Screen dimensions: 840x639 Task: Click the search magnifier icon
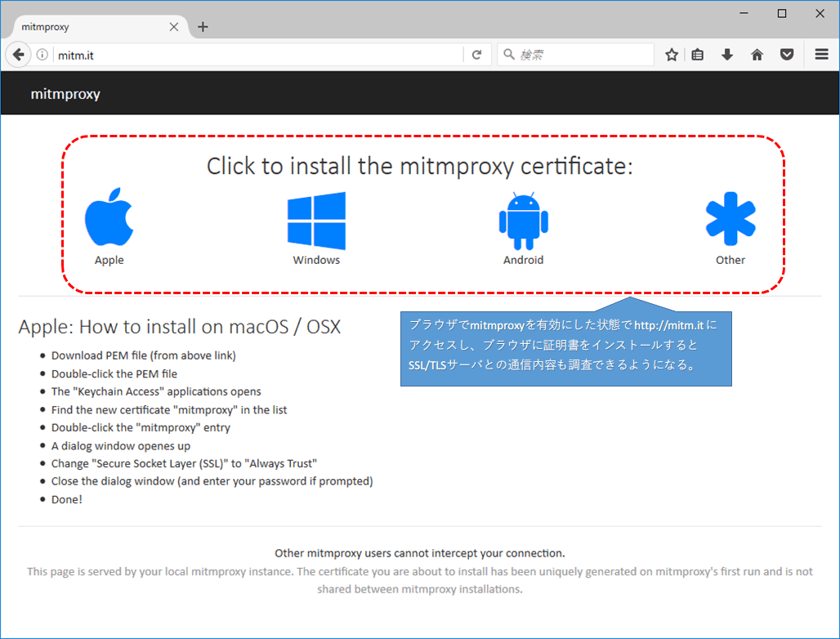509,55
